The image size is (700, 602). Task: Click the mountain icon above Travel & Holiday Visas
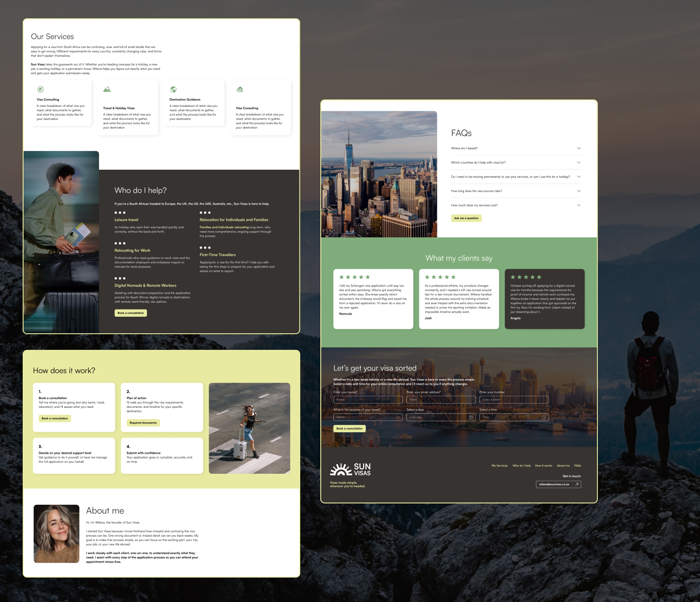tap(107, 89)
